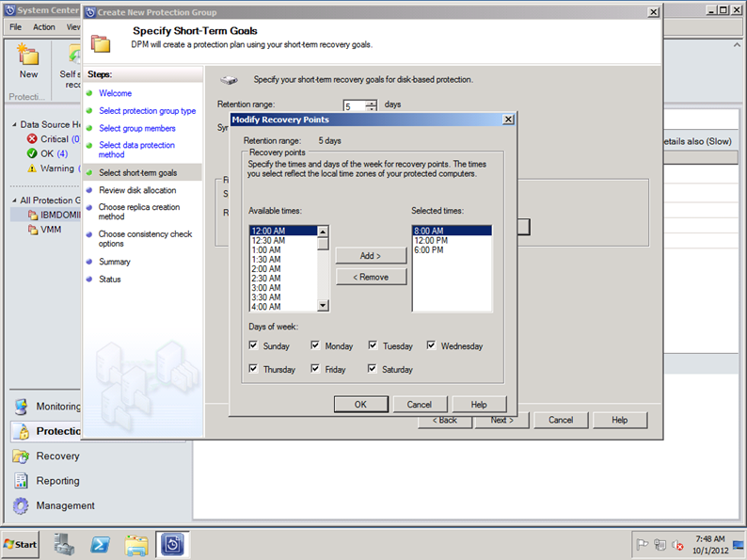Click the network tray icon
This screenshot has height=560, width=747.
(660, 544)
